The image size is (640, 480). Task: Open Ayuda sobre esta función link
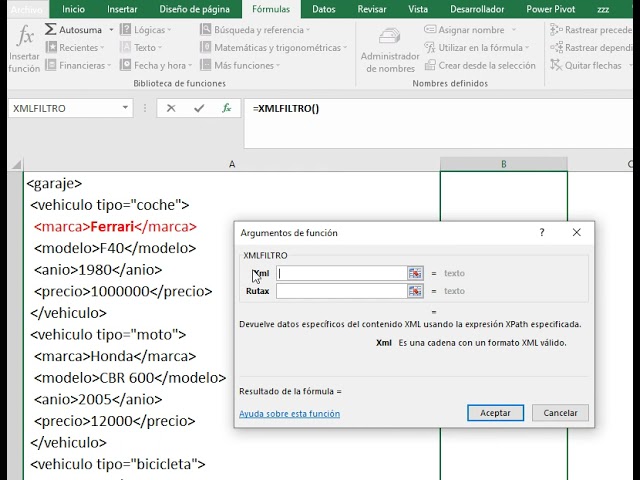[x=289, y=413]
